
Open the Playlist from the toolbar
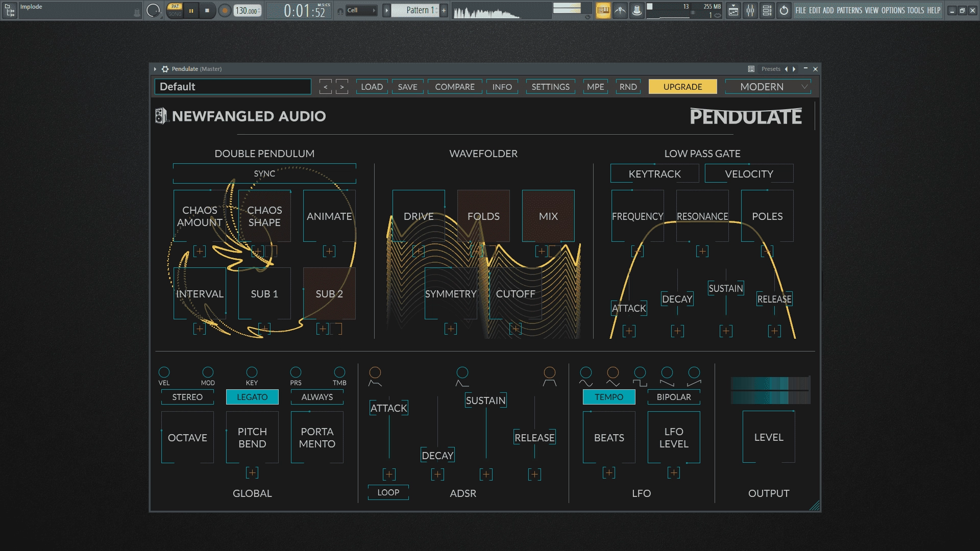tap(733, 10)
